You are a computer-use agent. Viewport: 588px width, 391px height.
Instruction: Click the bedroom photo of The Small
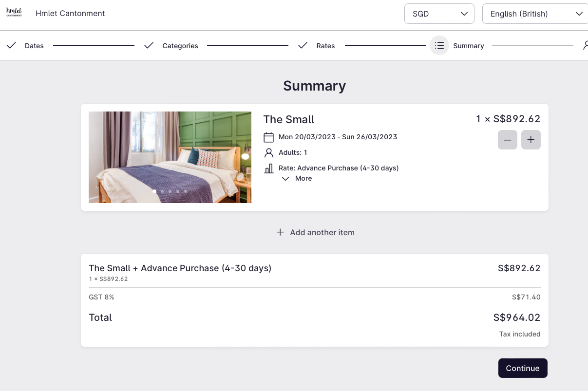pos(170,157)
